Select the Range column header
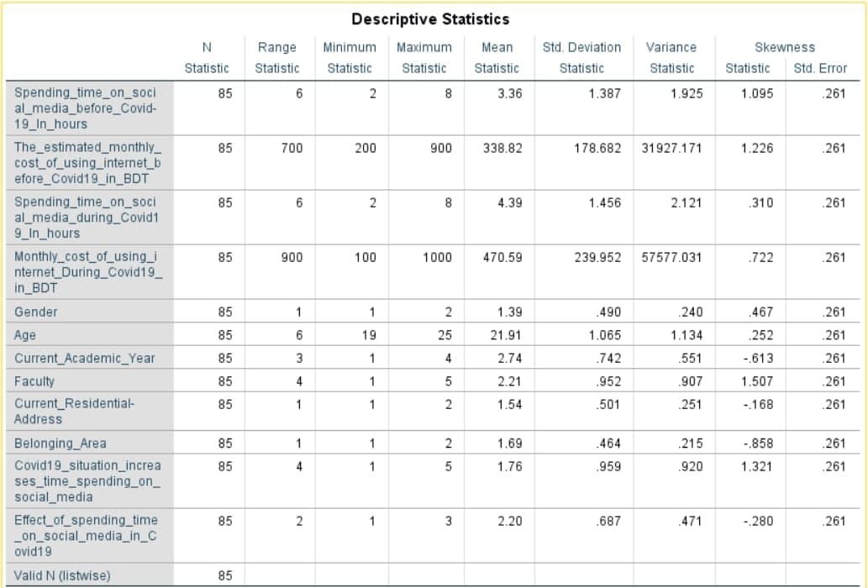Screen dimensions: 868x588 click(x=277, y=48)
